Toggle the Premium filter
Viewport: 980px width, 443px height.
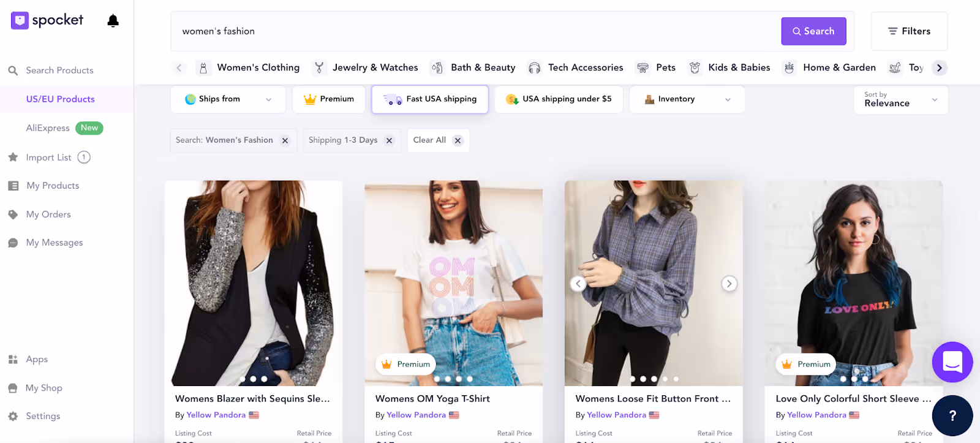pyautogui.click(x=329, y=99)
